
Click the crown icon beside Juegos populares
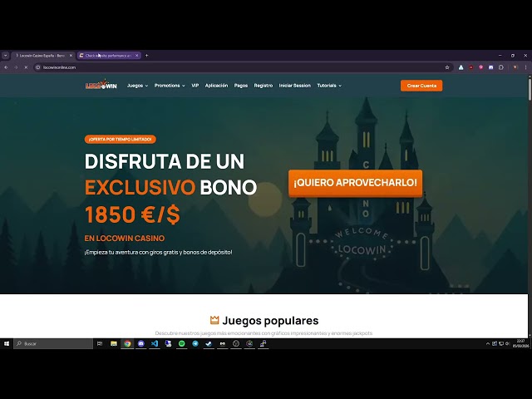pyautogui.click(x=214, y=320)
